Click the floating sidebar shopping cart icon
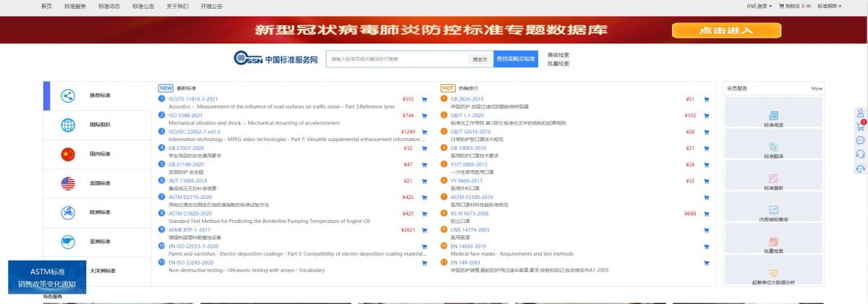Screen dimensions: 868x304 [x=860, y=127]
